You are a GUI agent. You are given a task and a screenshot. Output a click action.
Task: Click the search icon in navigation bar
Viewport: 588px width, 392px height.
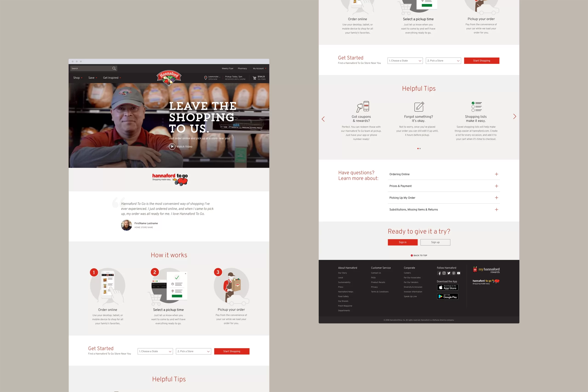[x=114, y=68]
